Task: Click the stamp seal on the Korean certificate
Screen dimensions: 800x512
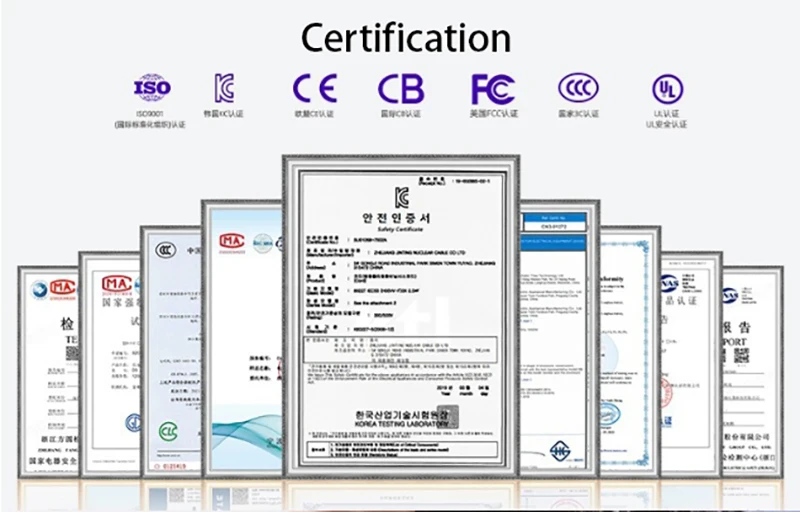Action: click(x=447, y=417)
